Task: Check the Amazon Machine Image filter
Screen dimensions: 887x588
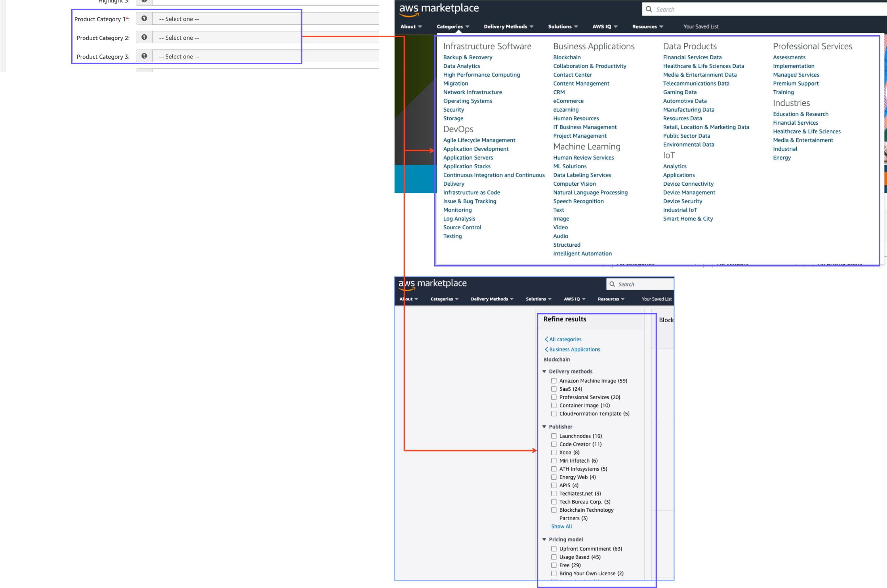Action: point(554,381)
